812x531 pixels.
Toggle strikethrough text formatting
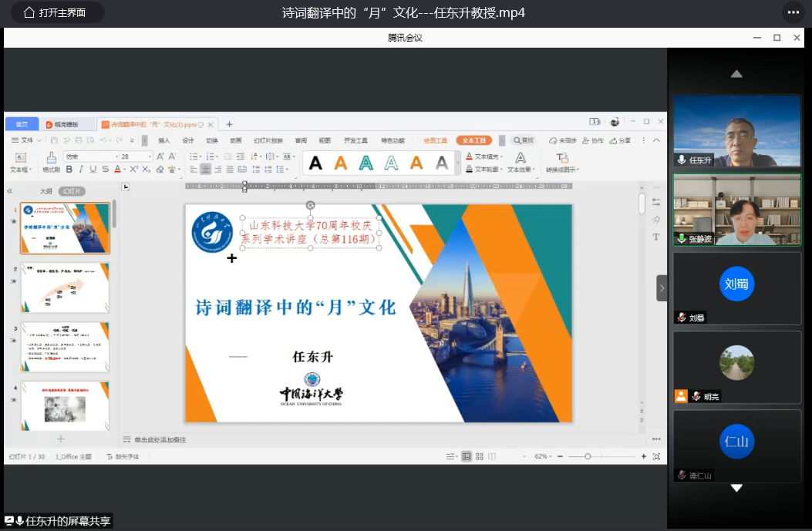point(106,170)
